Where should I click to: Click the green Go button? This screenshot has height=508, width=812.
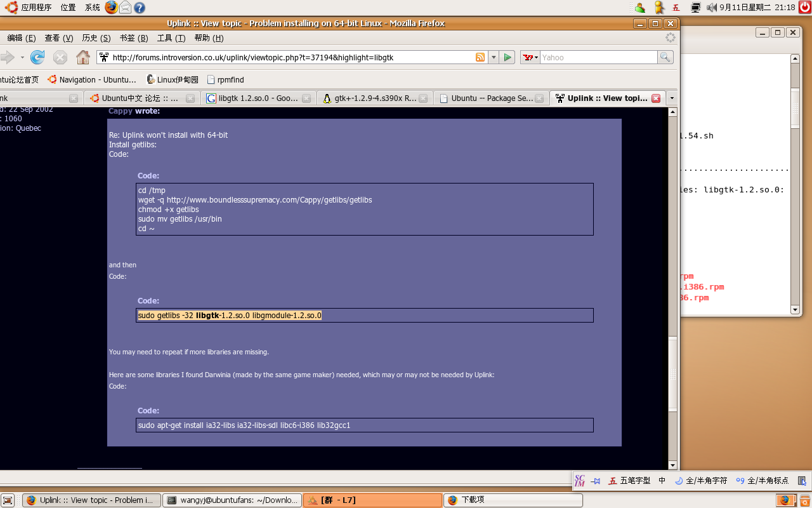[x=507, y=57]
